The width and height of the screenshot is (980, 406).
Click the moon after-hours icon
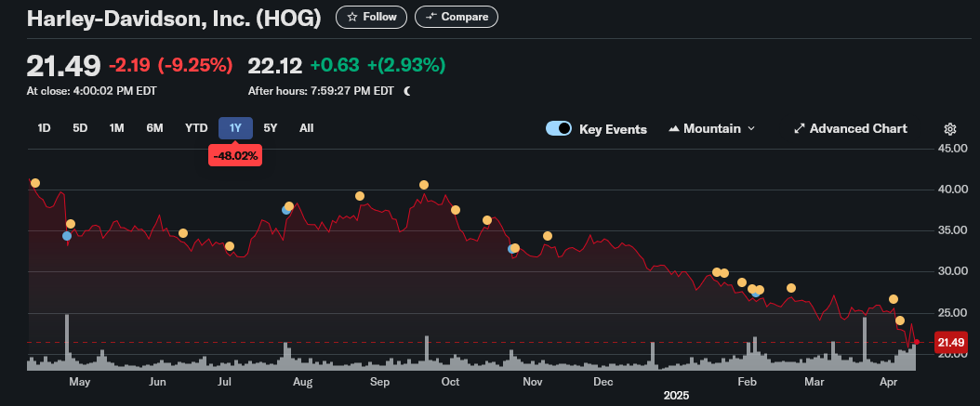click(407, 91)
